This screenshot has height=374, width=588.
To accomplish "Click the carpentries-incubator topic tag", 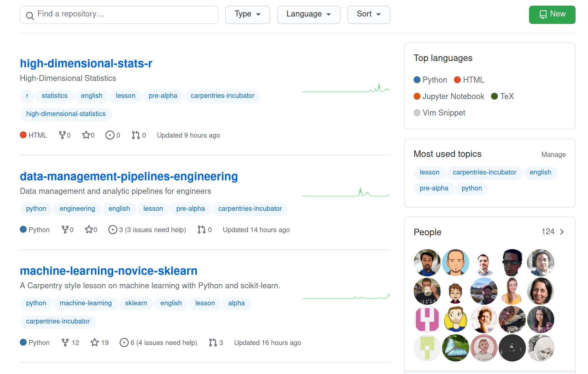I will tap(223, 96).
